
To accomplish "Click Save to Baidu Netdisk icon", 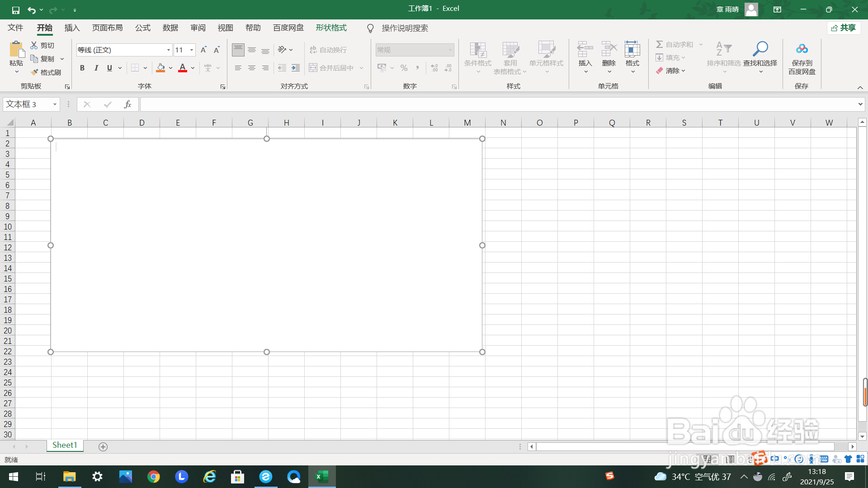I will click(x=802, y=49).
